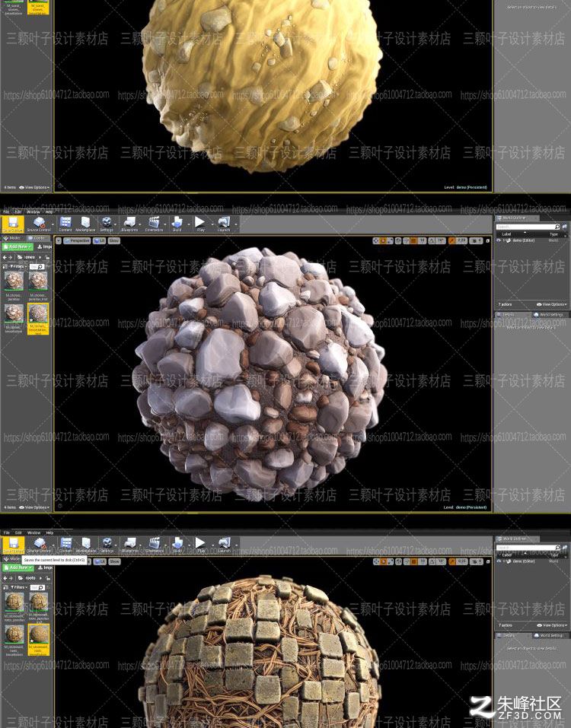Click Play in the roots editor toolbar
The width and height of the screenshot is (571, 728).
click(x=201, y=545)
